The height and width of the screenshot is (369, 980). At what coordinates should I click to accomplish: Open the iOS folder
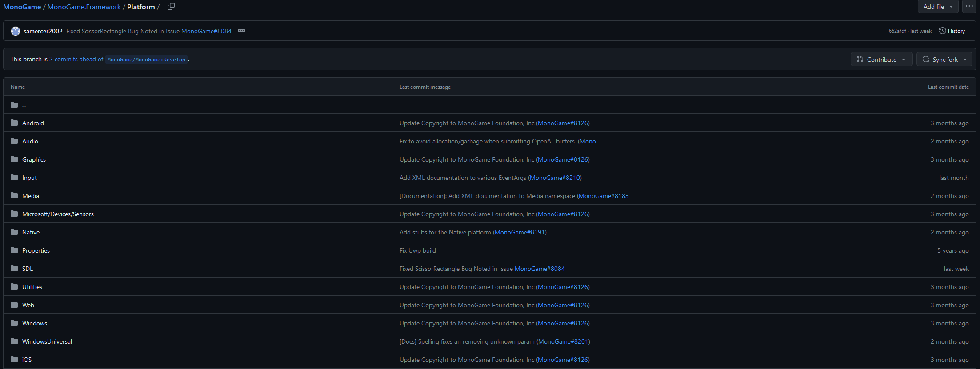coord(27,360)
